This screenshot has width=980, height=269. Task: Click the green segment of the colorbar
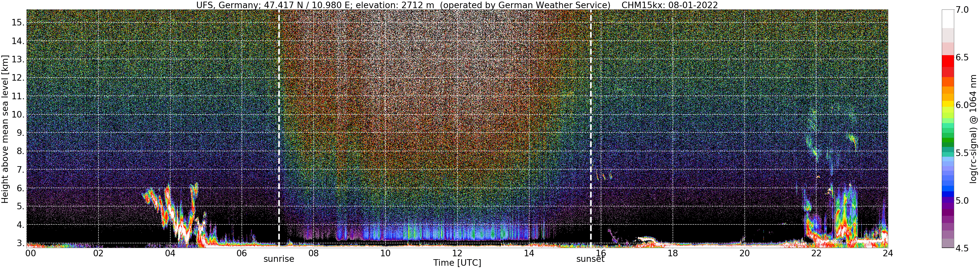(x=948, y=141)
